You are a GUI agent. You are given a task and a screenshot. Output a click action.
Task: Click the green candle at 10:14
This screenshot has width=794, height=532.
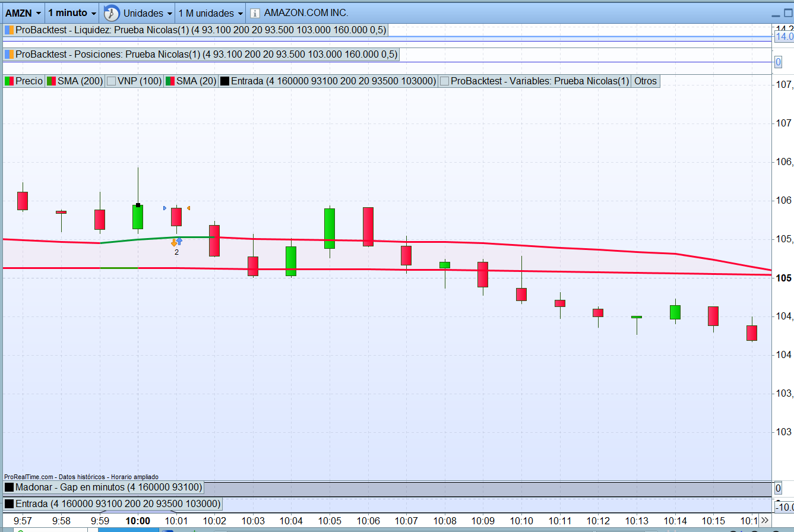(x=675, y=312)
